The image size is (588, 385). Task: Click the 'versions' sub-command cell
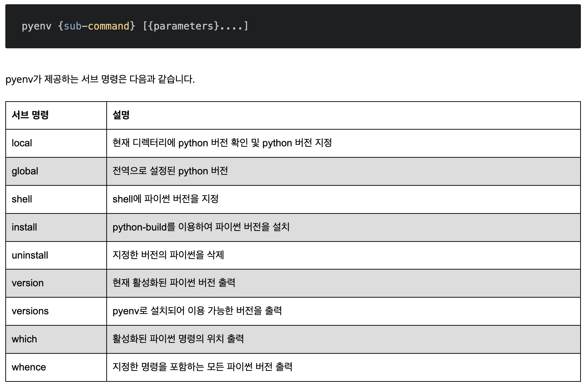pyautogui.click(x=56, y=311)
